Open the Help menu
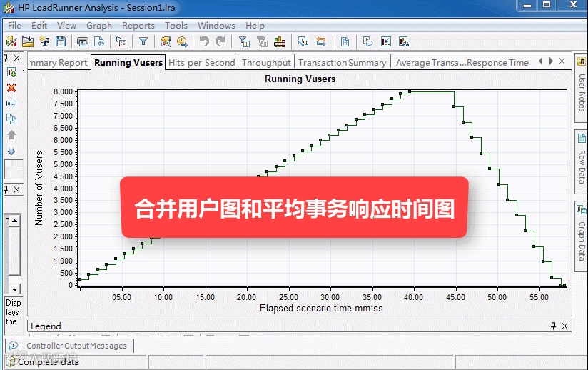Image resolution: width=588 pixels, height=370 pixels. point(255,26)
